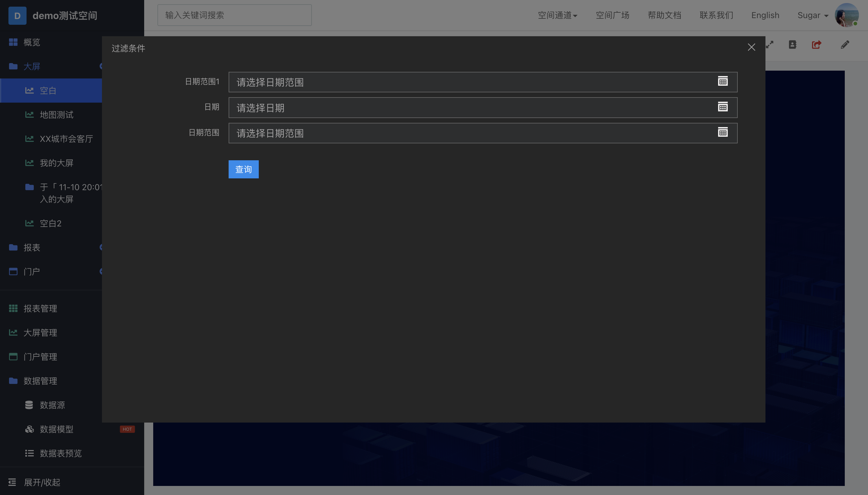The image size is (868, 495).
Task: Click the user avatar photo
Action: 847,15
